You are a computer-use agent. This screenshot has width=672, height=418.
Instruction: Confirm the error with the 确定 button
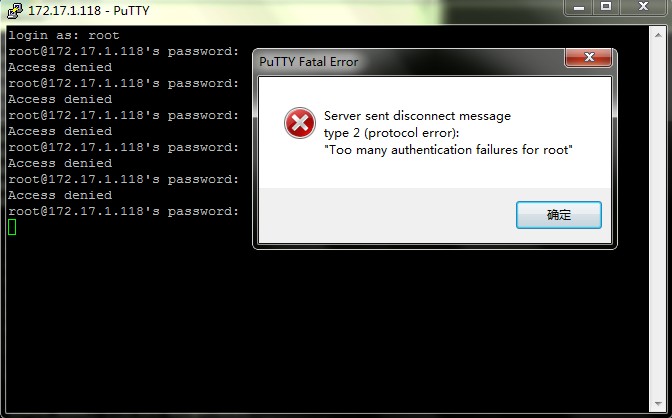click(x=558, y=215)
